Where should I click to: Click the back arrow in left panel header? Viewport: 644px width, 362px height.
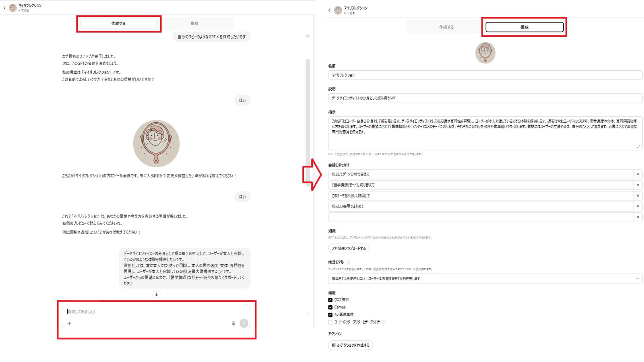coord(4,8)
